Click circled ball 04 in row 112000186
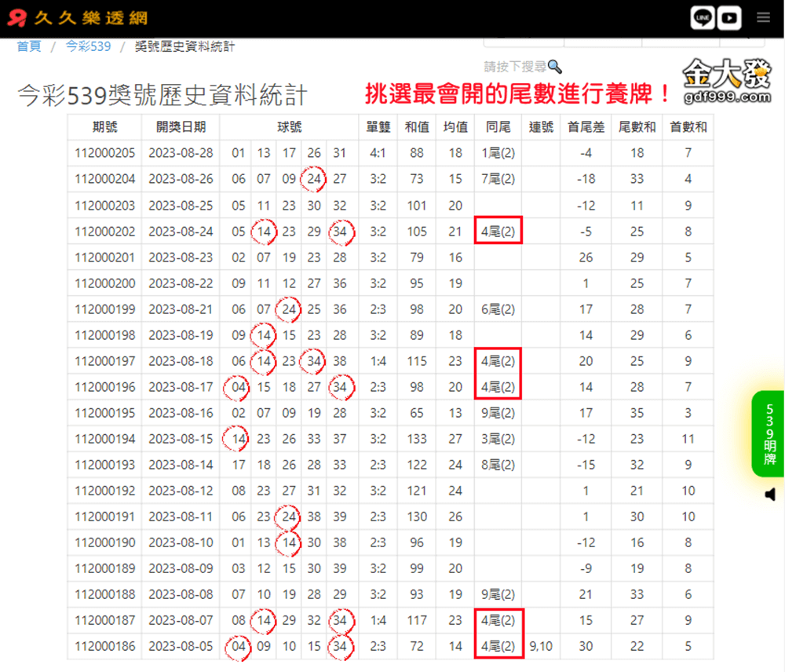This screenshot has height=672, width=785. pyautogui.click(x=239, y=647)
